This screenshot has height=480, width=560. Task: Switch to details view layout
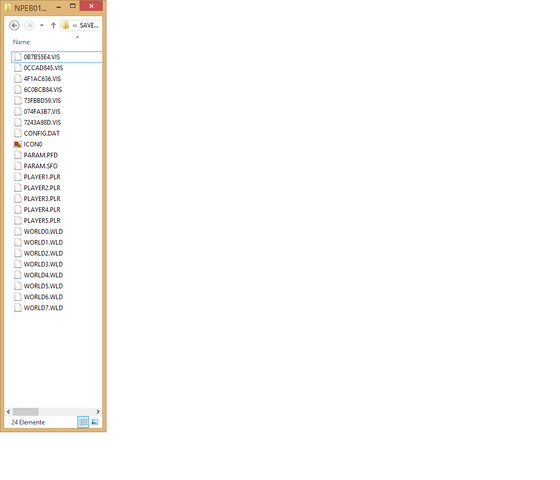pyautogui.click(x=83, y=422)
